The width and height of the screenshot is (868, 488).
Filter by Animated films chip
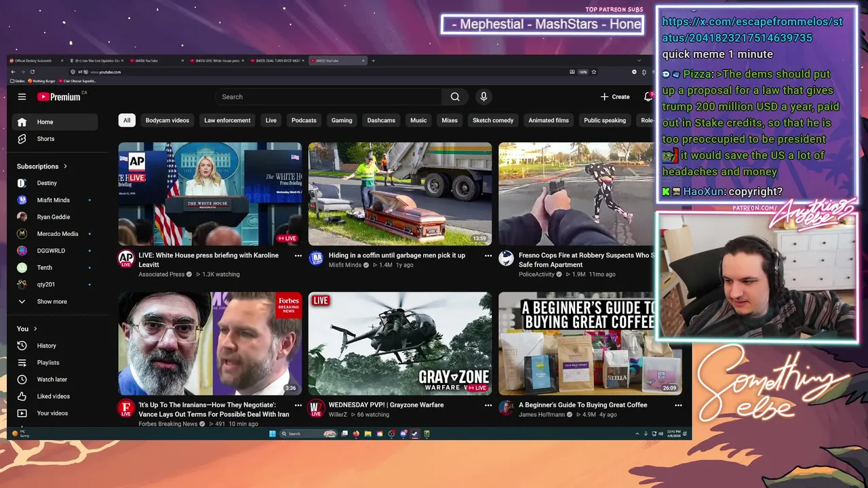(x=549, y=121)
